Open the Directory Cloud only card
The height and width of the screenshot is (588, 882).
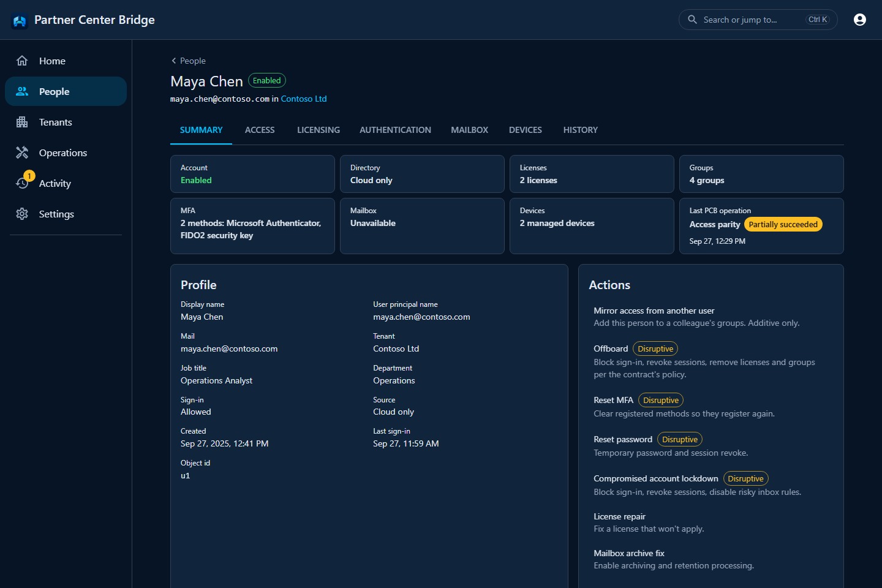[x=422, y=174]
